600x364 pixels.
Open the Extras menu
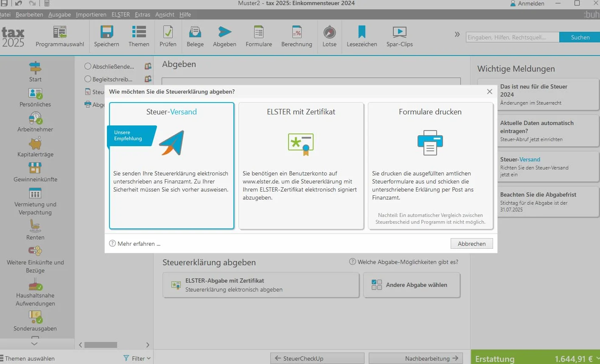coord(143,14)
